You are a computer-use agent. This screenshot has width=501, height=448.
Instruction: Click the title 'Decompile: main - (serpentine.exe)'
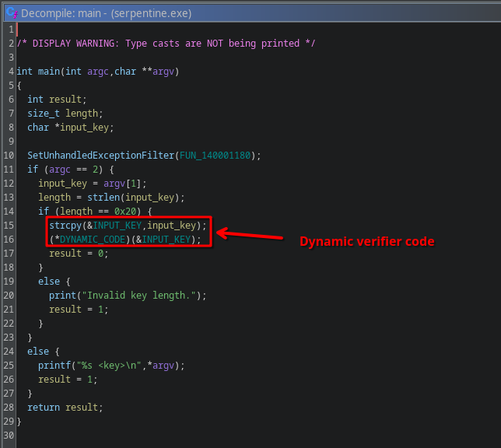click(107, 13)
